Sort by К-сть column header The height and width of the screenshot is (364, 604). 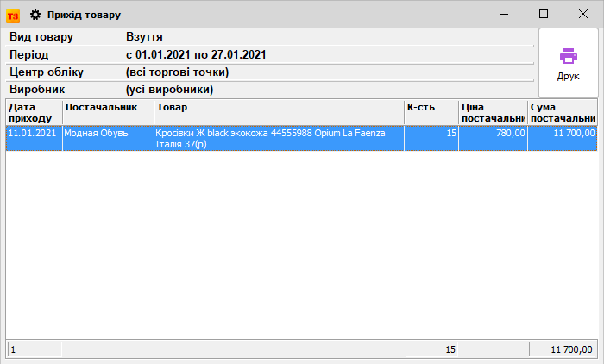point(431,112)
